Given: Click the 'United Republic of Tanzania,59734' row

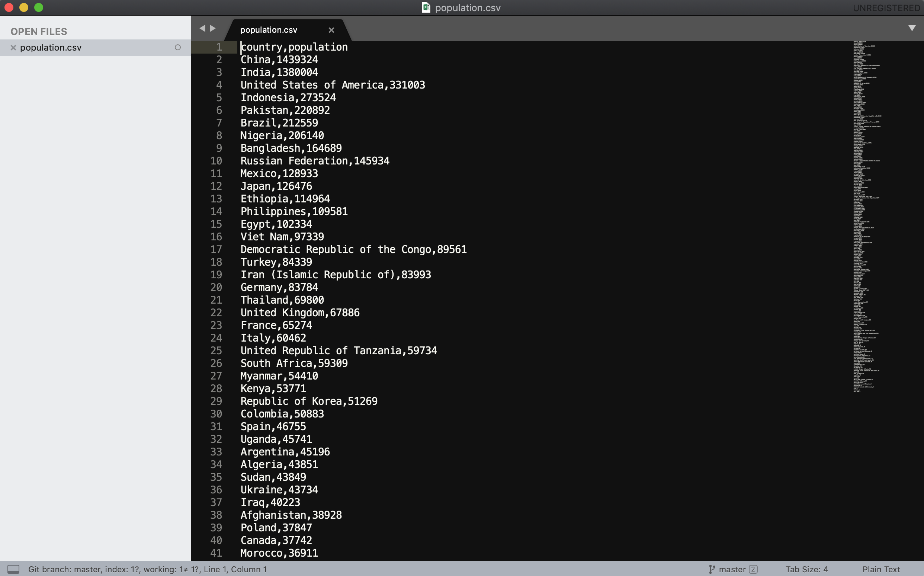Looking at the screenshot, I should (x=339, y=351).
